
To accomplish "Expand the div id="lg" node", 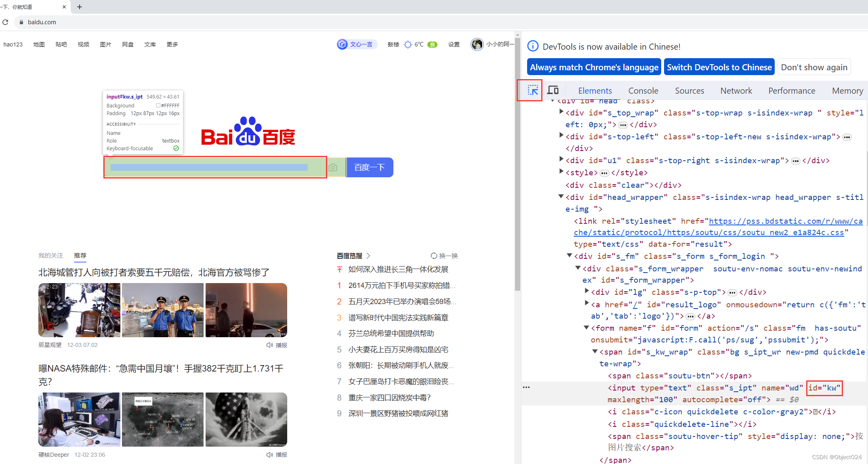I will (586, 291).
